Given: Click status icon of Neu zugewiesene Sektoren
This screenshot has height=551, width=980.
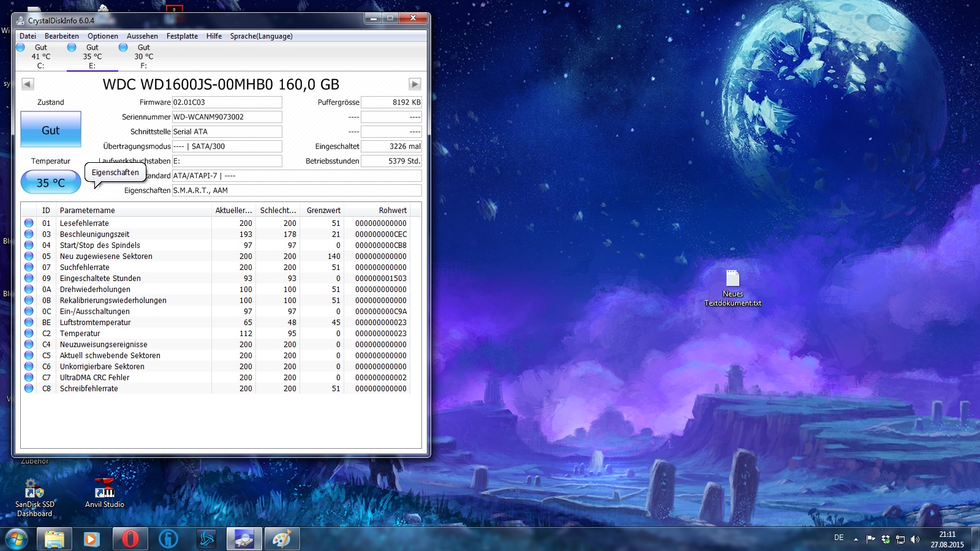Looking at the screenshot, I should (29, 256).
